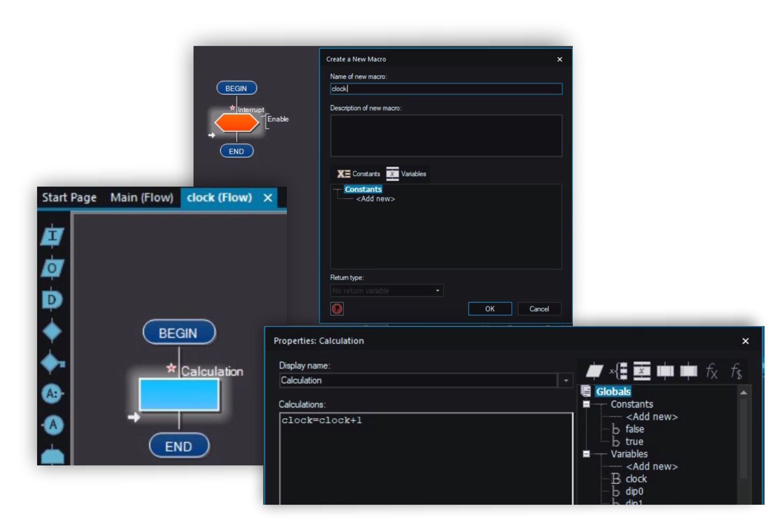Click Cancel in the Create a New Macro dialog

[539, 309]
